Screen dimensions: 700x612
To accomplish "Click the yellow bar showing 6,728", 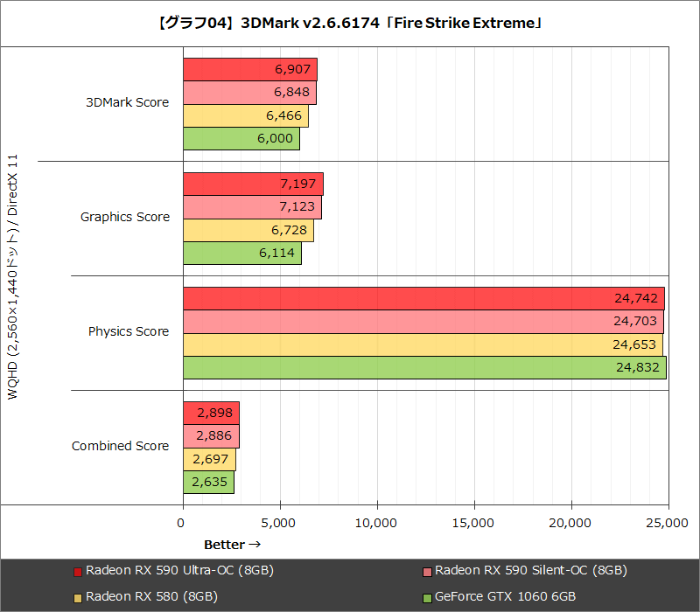I will [x=249, y=229].
